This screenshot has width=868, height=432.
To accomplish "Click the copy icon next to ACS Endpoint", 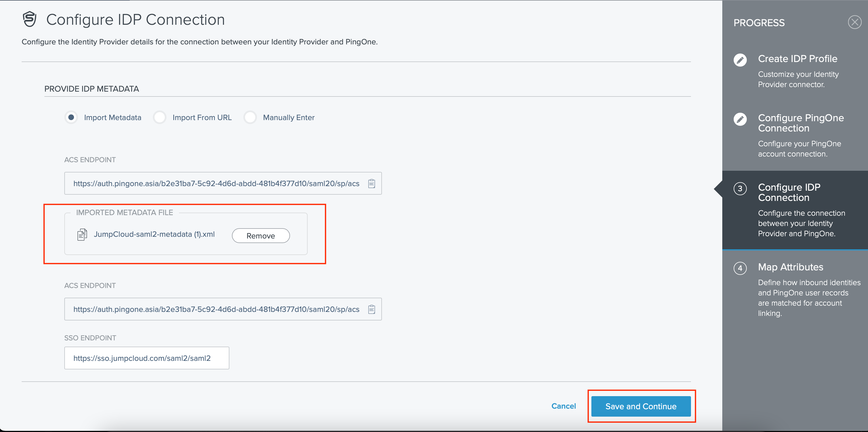I will coord(371,183).
